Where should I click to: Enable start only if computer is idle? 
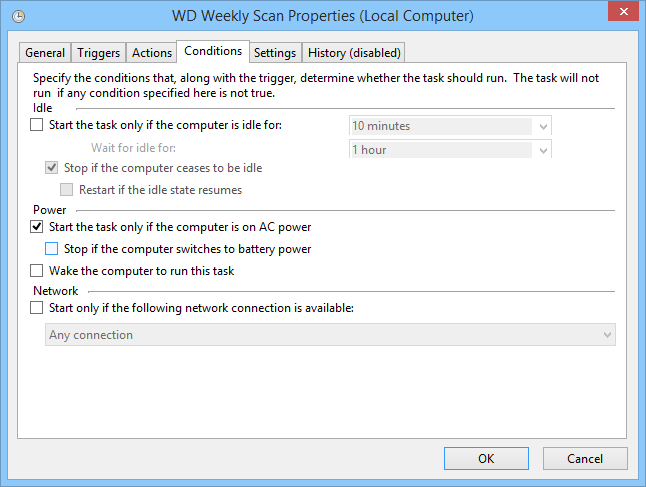(x=38, y=126)
